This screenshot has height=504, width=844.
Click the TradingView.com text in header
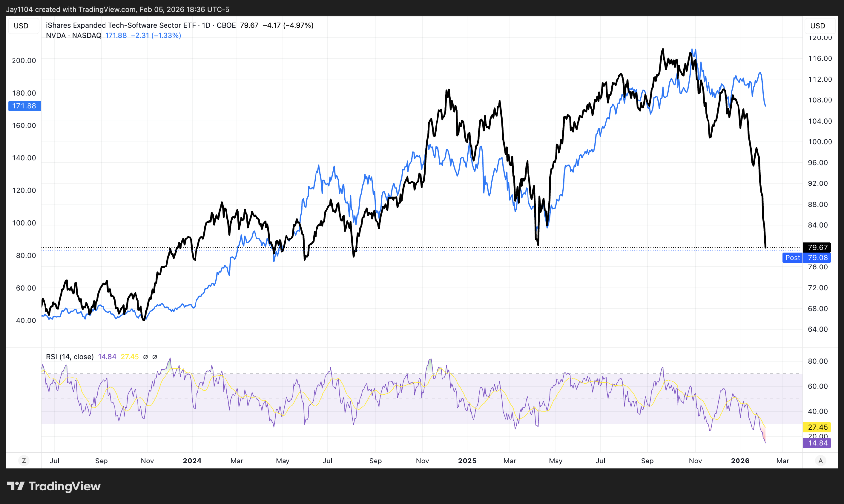tap(107, 9)
